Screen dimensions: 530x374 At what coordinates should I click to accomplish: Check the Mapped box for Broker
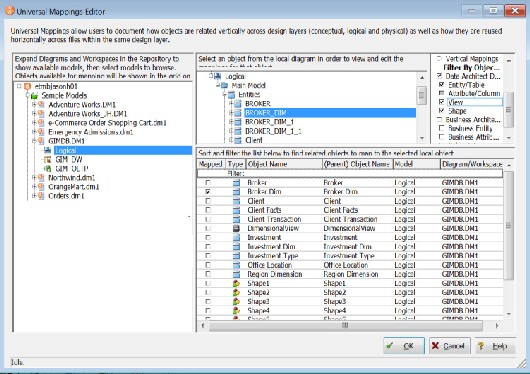208,183
